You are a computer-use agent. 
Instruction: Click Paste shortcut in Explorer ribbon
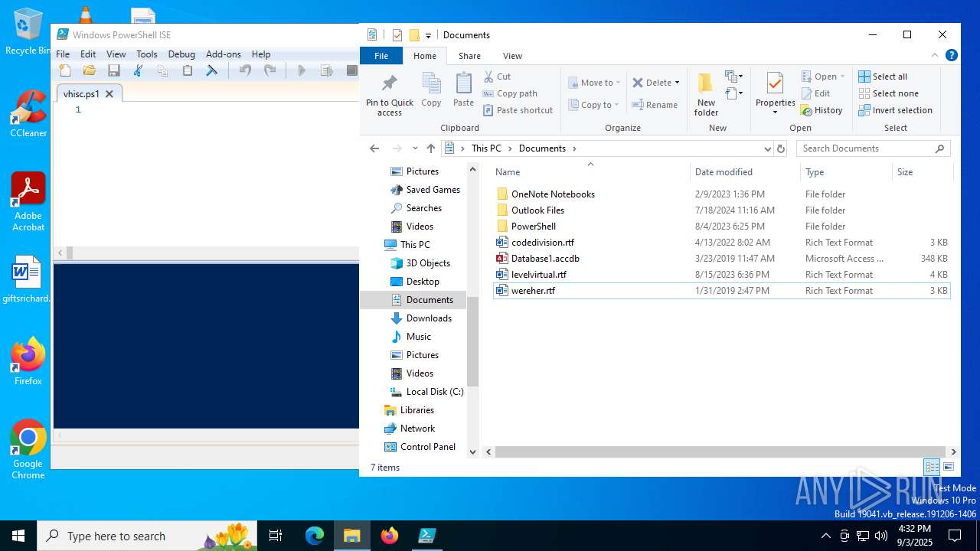tap(518, 110)
